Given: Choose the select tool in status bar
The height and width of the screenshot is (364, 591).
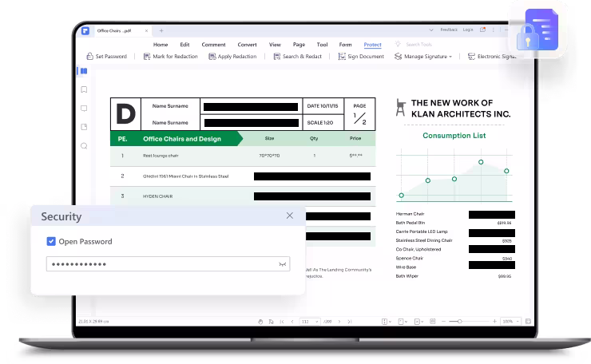Looking at the screenshot, I should pyautogui.click(x=271, y=322).
